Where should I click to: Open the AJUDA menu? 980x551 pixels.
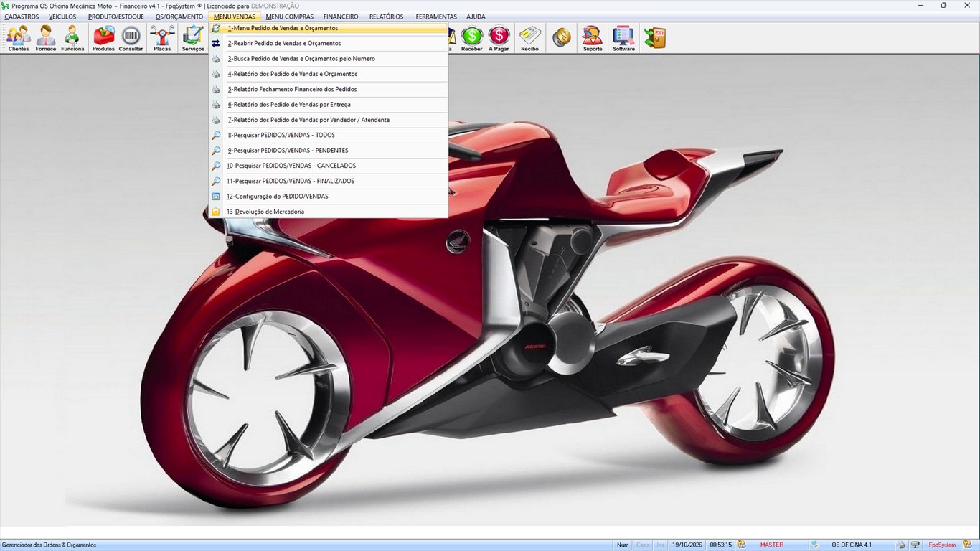476,17
